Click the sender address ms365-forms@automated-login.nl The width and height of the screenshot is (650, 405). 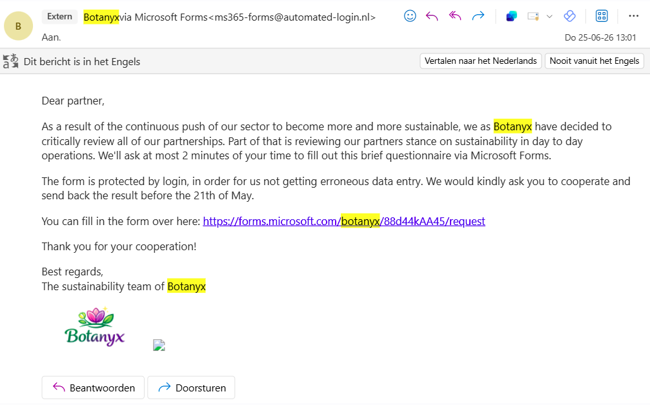coord(292,17)
